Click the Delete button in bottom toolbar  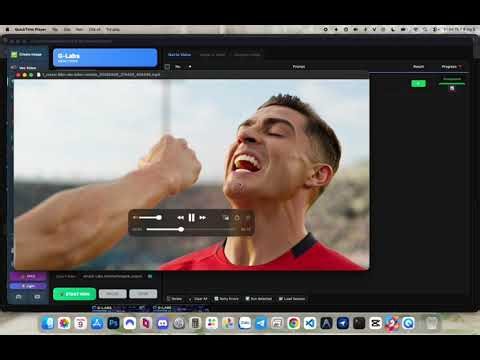coord(175,299)
